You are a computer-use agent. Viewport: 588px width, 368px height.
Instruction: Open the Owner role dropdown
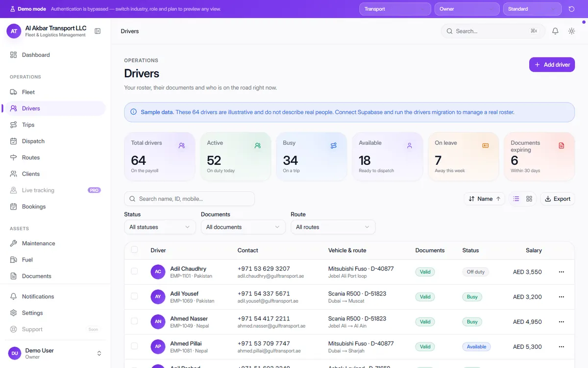tap(467, 9)
